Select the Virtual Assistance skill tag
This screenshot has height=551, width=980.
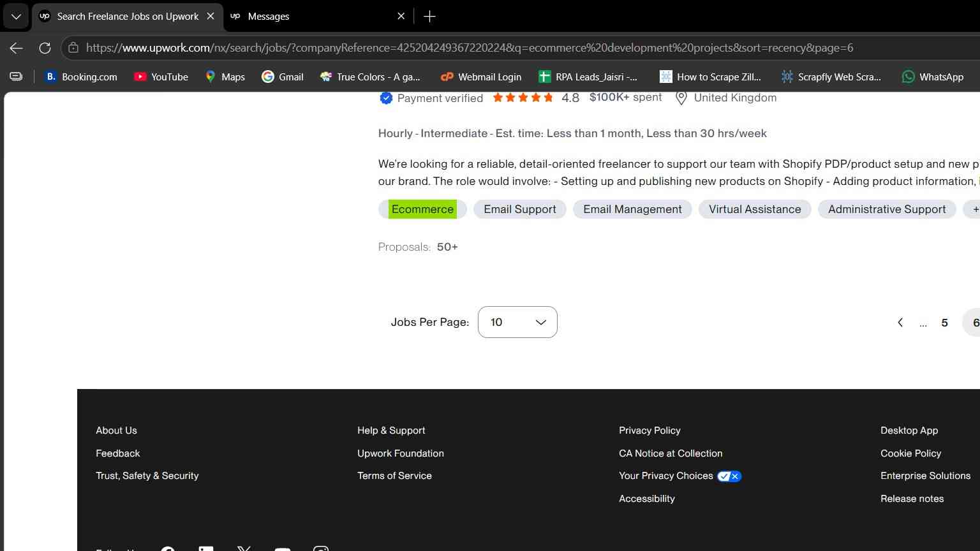pos(755,209)
